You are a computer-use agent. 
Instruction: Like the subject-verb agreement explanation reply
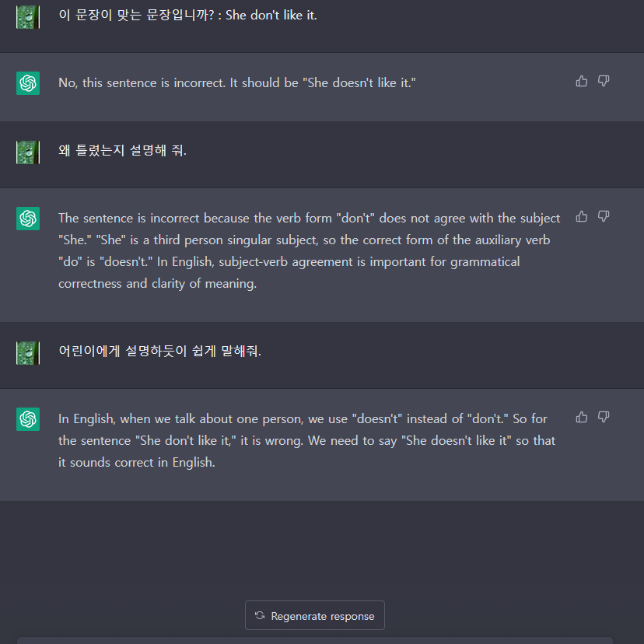pos(582,216)
